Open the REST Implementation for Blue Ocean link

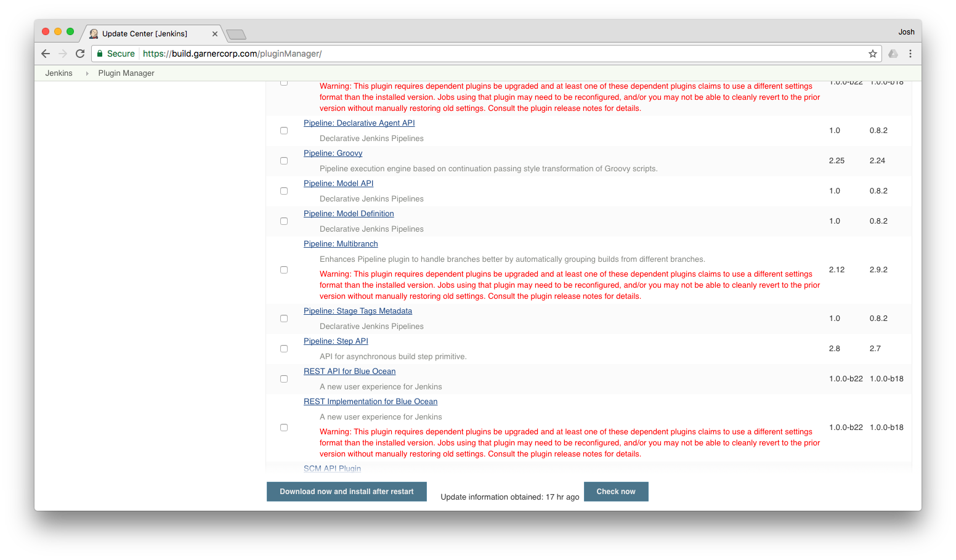coord(370,402)
